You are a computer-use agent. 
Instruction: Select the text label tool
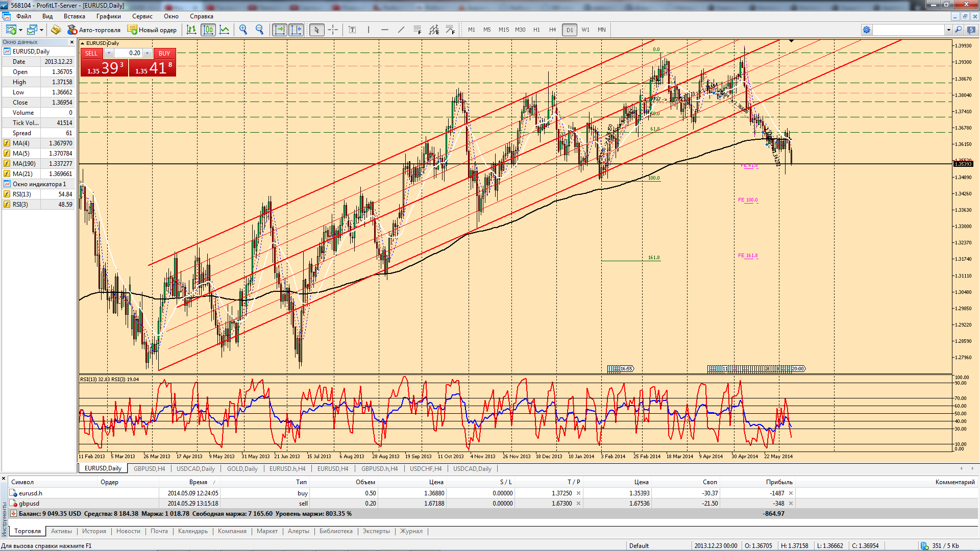[352, 30]
